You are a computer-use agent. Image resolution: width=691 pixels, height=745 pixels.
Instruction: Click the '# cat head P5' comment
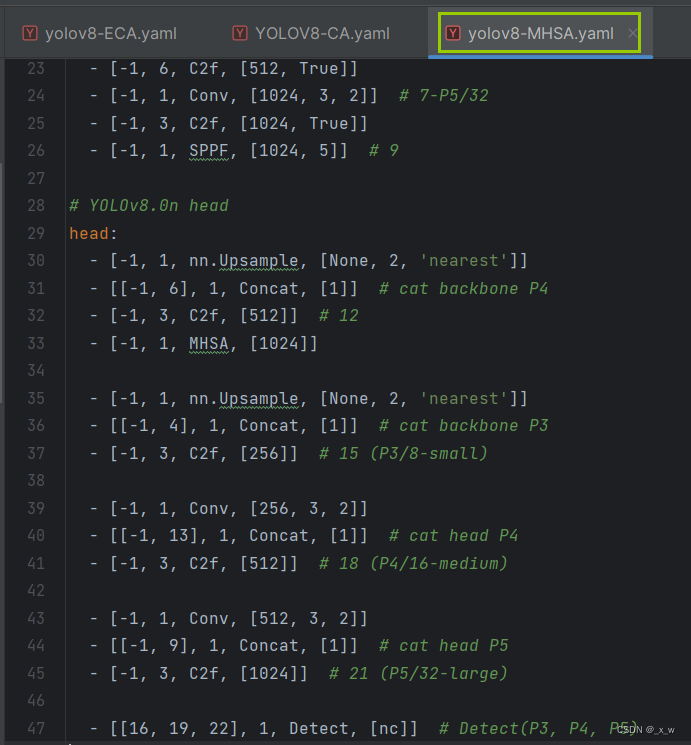[444, 646]
